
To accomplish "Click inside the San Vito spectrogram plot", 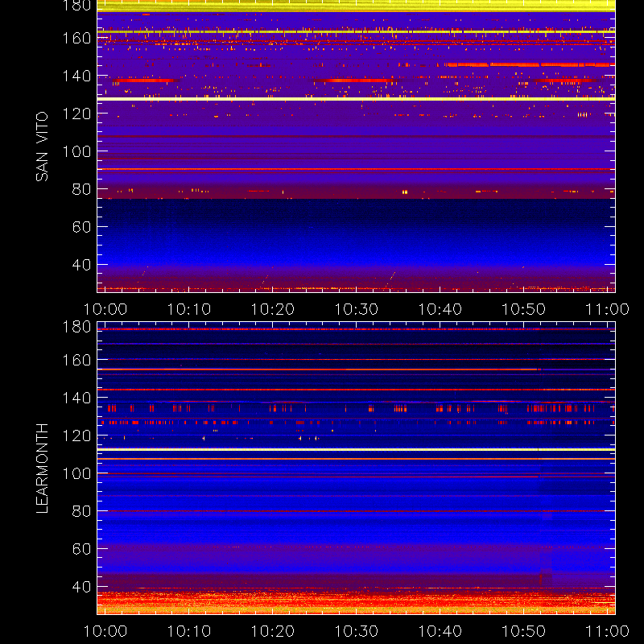I will (356, 147).
